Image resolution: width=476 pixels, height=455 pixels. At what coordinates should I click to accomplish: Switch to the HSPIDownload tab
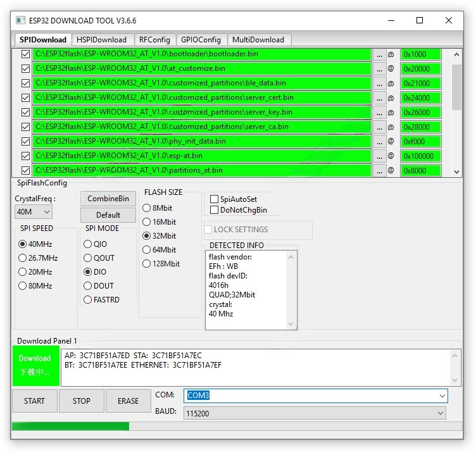click(101, 39)
